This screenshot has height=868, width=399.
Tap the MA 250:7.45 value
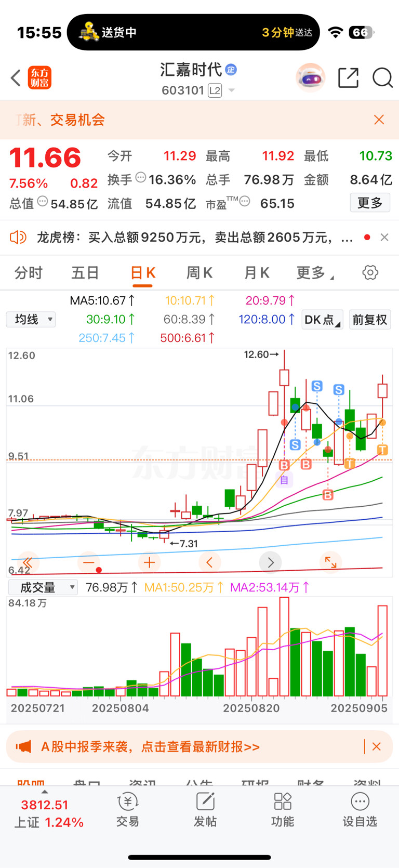107,338
